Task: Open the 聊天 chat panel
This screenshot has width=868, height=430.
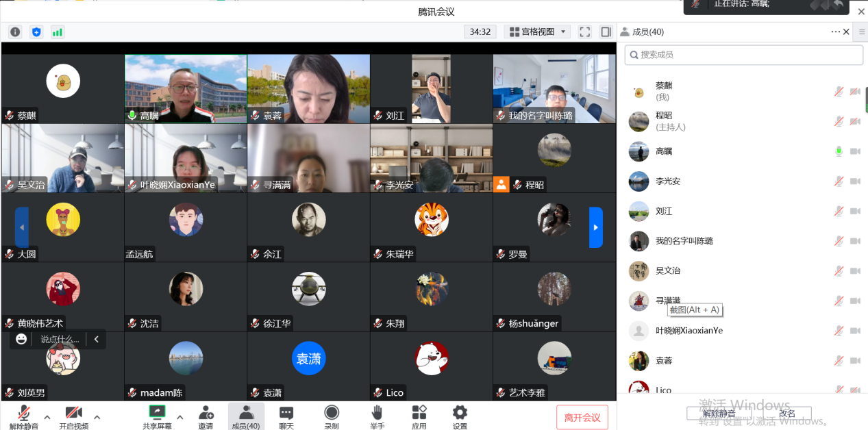Action: click(286, 416)
